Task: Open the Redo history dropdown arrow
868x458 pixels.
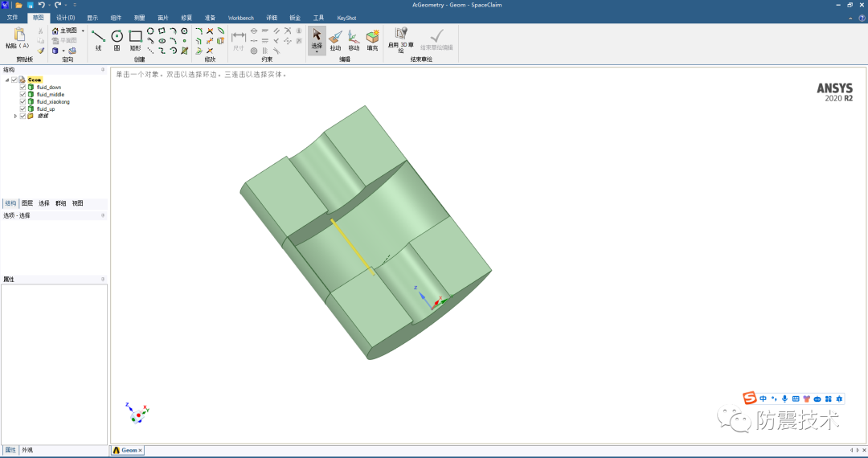Action: pyautogui.click(x=66, y=5)
